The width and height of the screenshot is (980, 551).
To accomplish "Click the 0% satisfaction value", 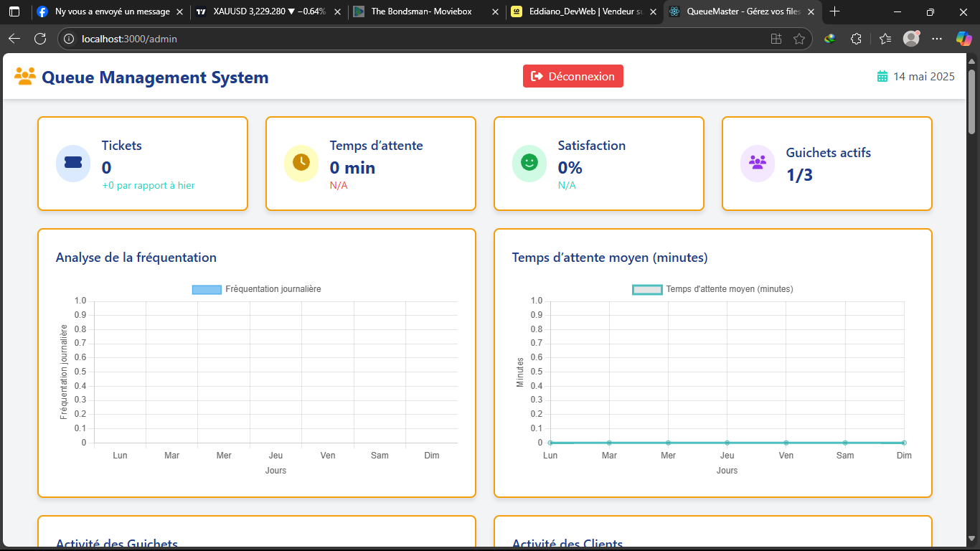I will tap(570, 167).
